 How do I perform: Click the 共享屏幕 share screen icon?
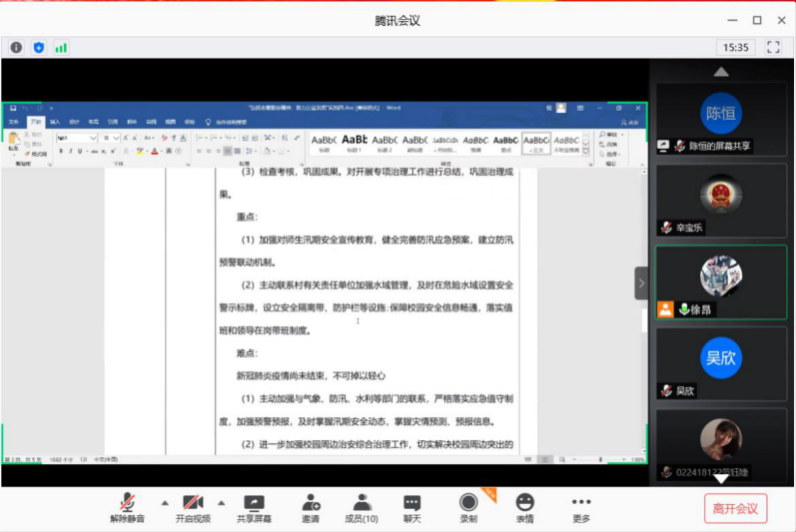point(254,502)
